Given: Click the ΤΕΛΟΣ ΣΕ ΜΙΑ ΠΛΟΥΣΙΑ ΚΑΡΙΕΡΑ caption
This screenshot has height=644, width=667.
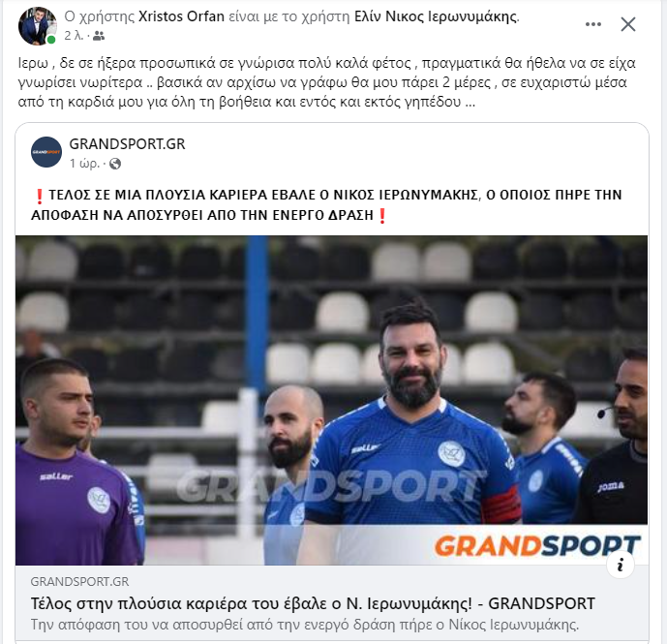Looking at the screenshot, I should click(x=328, y=204).
